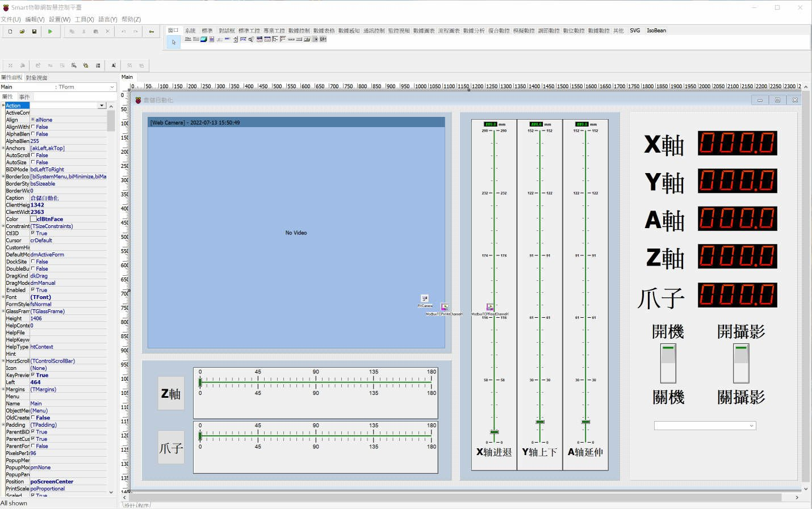Open a project using the folder icon
812x509 pixels.
click(x=22, y=32)
